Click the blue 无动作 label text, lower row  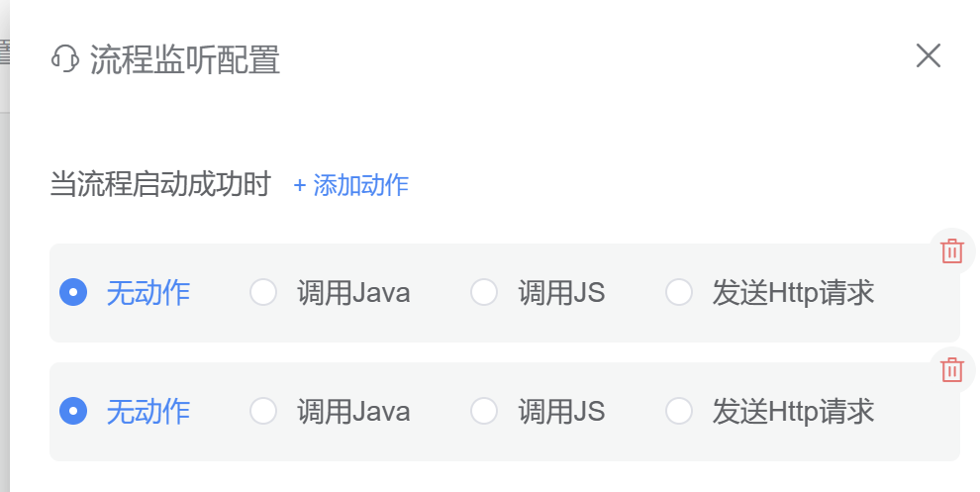click(148, 412)
